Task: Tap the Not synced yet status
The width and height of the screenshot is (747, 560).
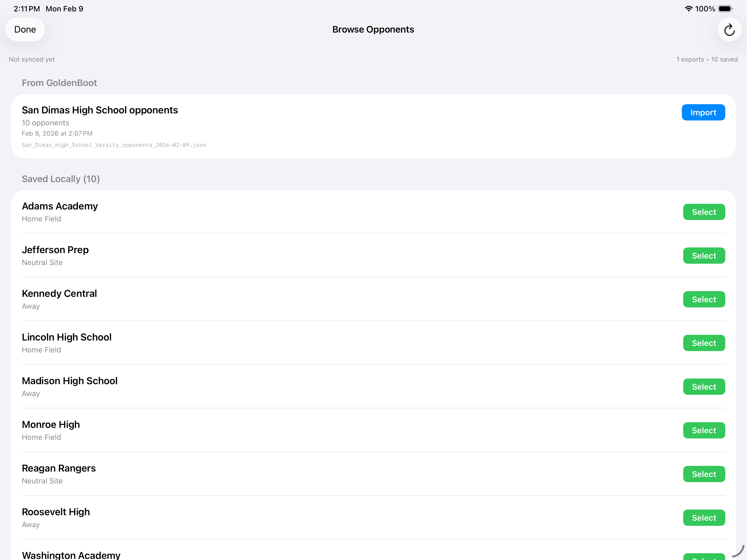Action: tap(32, 59)
